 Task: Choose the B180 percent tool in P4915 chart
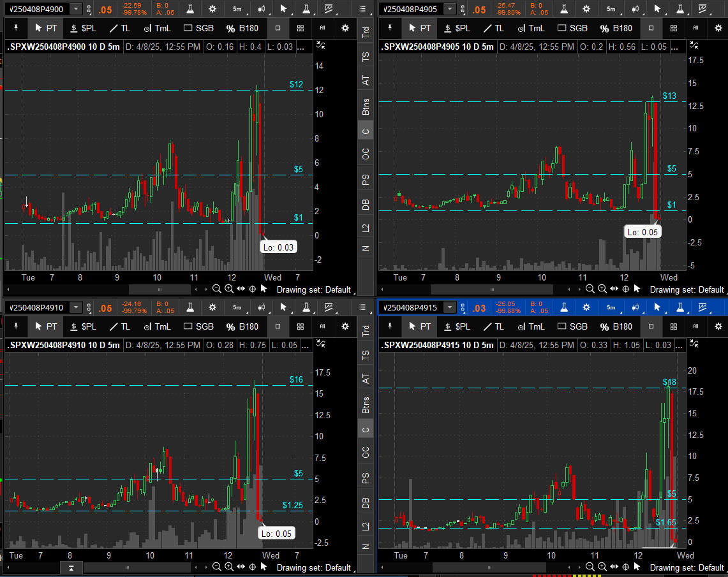click(x=616, y=326)
